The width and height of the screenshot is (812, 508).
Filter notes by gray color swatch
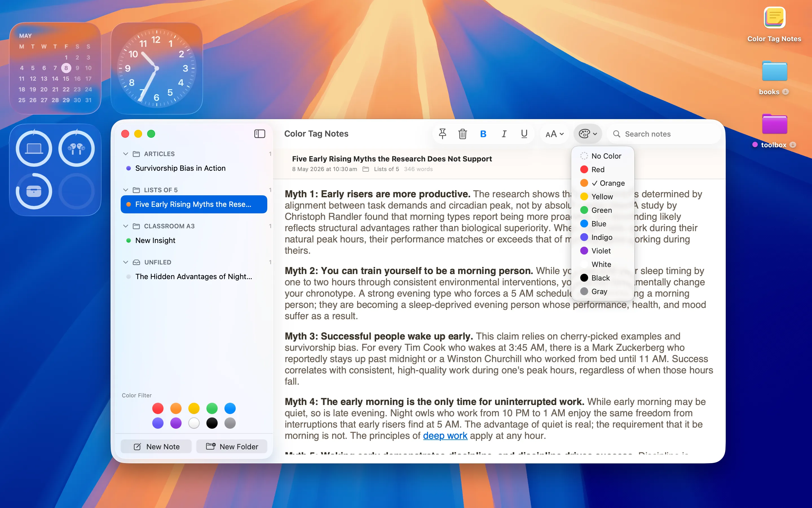pyautogui.click(x=230, y=423)
